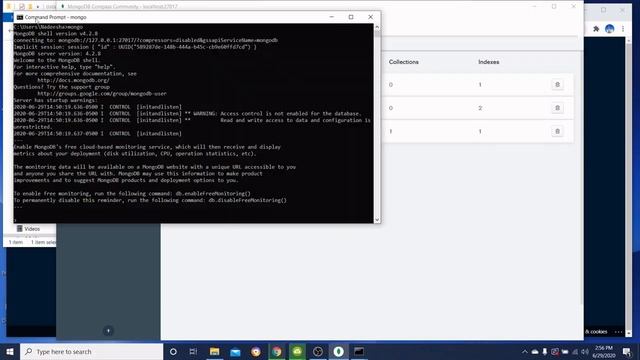Switch to Command Prompt on the taskbar
Image resolution: width=640 pixels, height=360 pixels.
(x=359, y=351)
